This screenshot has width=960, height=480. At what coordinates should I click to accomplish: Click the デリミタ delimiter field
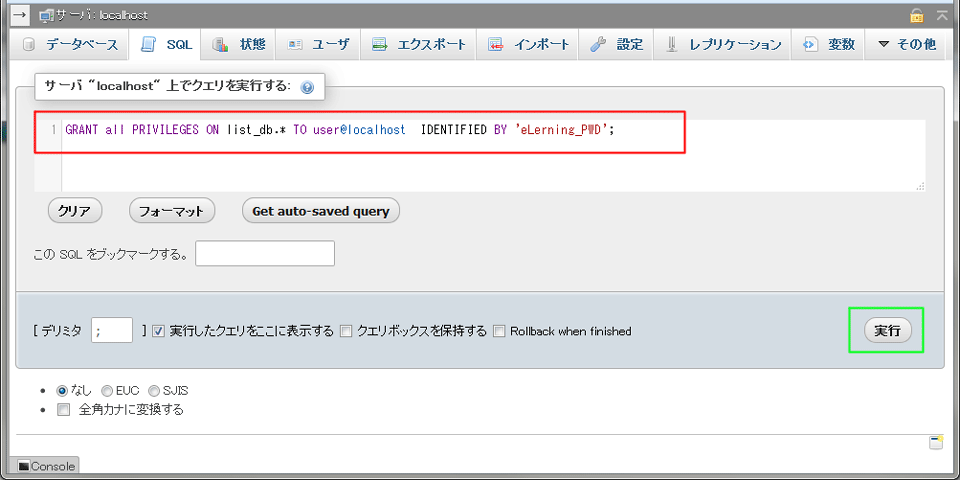(x=112, y=331)
